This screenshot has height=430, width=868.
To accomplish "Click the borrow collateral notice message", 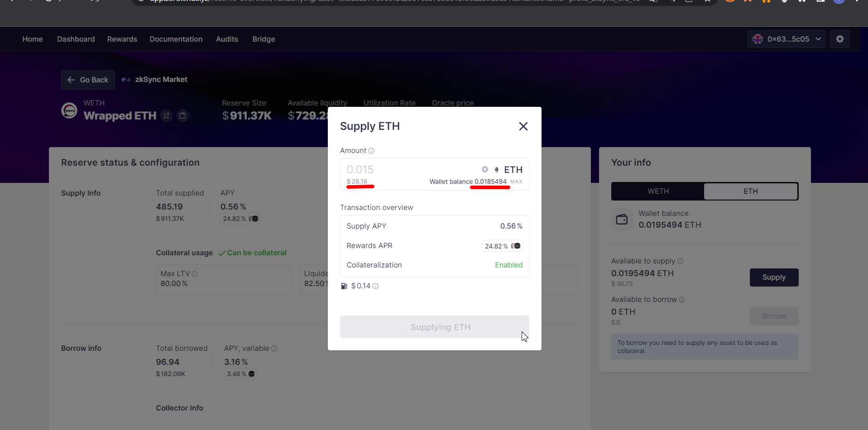I will [x=705, y=347].
